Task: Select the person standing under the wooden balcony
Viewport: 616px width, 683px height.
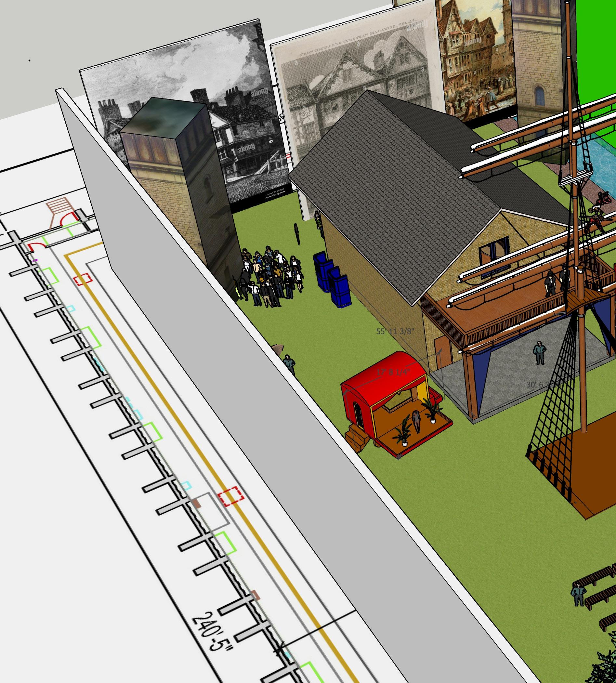Action: tap(539, 352)
